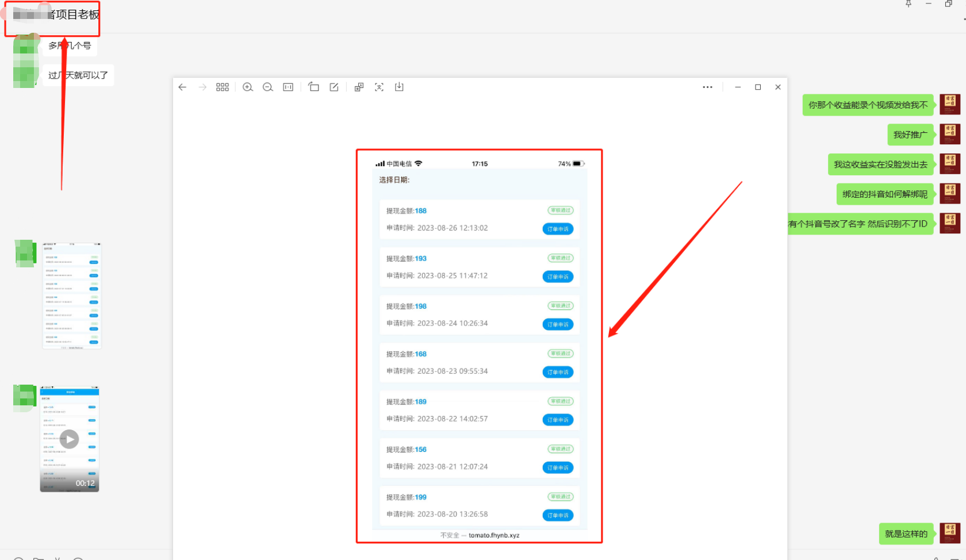Screen dimensions: 966x560
Task: Click 订单申诉 for 2023-08-21 withdrawal
Action: [x=558, y=467]
